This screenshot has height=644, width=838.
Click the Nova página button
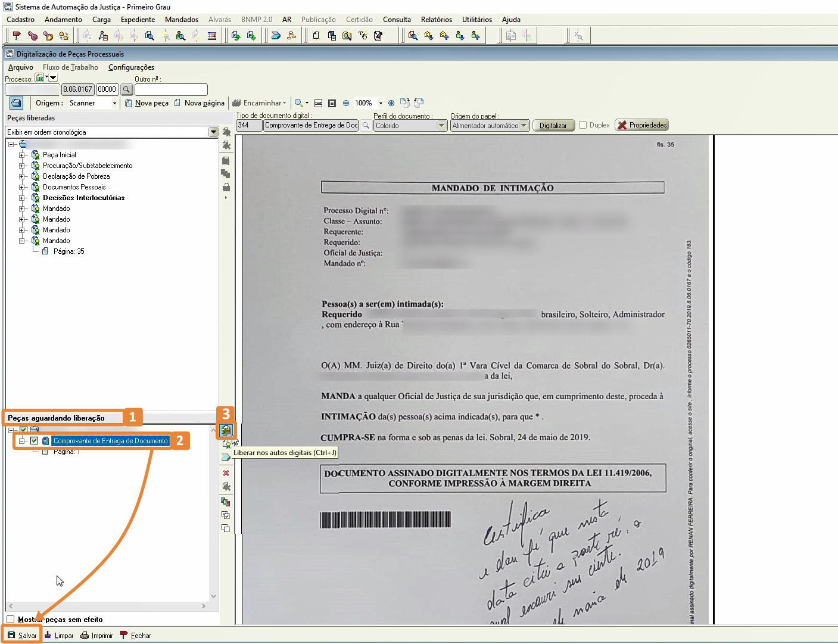click(200, 103)
